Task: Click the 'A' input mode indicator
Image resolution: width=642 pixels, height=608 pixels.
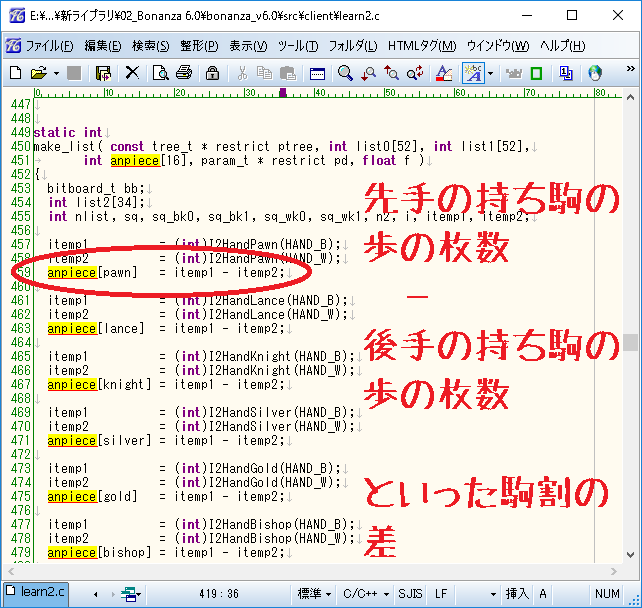Action: coord(543,594)
